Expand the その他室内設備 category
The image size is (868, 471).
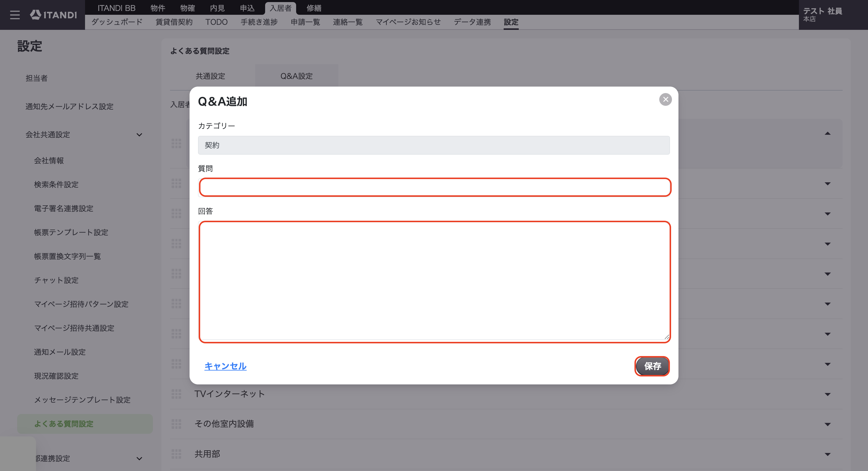[x=827, y=424]
